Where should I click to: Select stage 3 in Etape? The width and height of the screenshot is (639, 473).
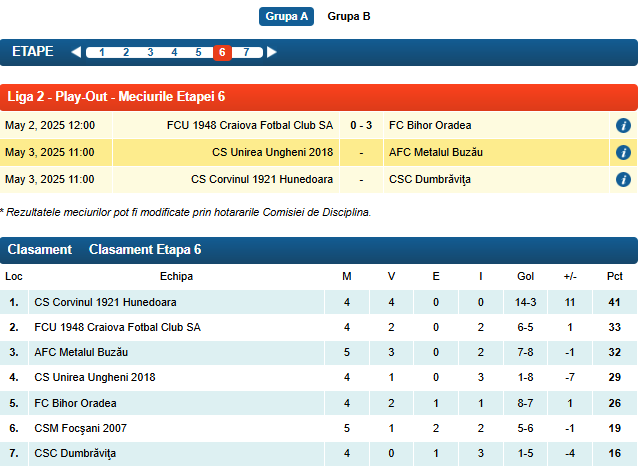(x=150, y=53)
